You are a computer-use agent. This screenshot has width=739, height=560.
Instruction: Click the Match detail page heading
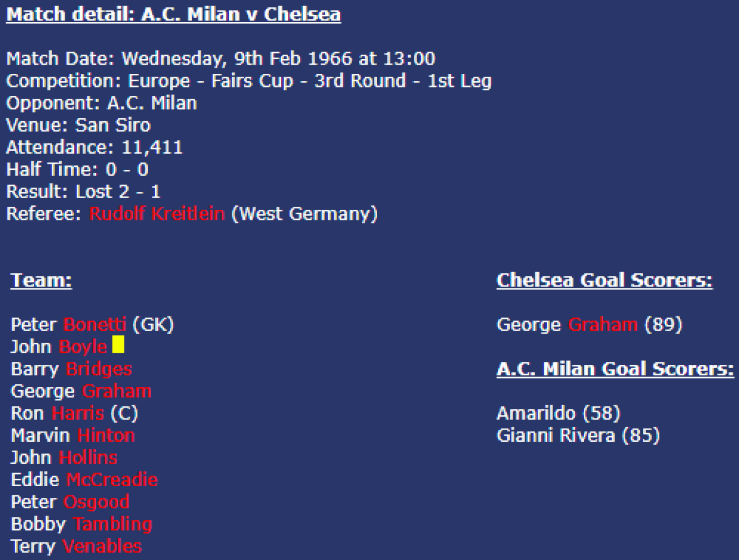point(173,14)
